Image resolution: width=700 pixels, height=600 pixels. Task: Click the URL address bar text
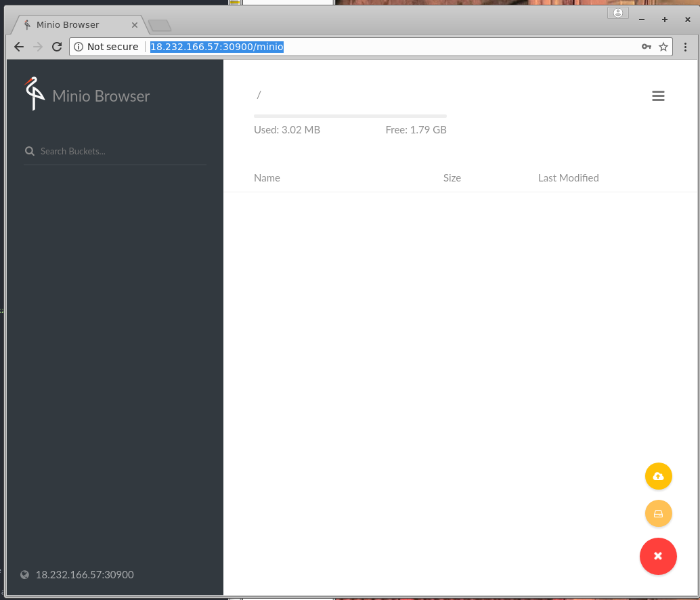[x=217, y=47]
